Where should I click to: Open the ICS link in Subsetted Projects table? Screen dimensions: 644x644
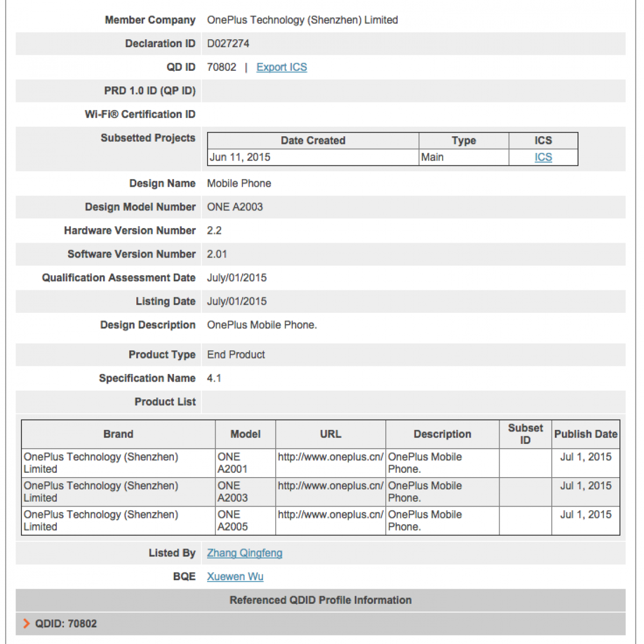click(543, 157)
